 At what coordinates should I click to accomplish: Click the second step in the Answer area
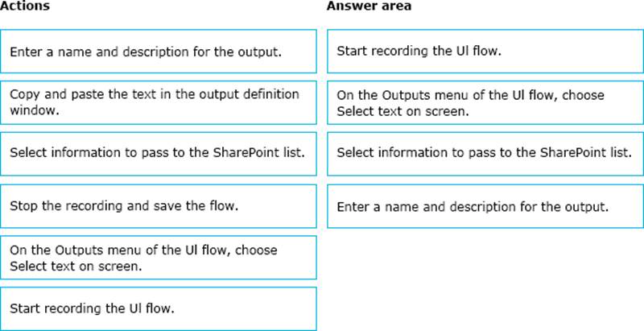(485, 102)
